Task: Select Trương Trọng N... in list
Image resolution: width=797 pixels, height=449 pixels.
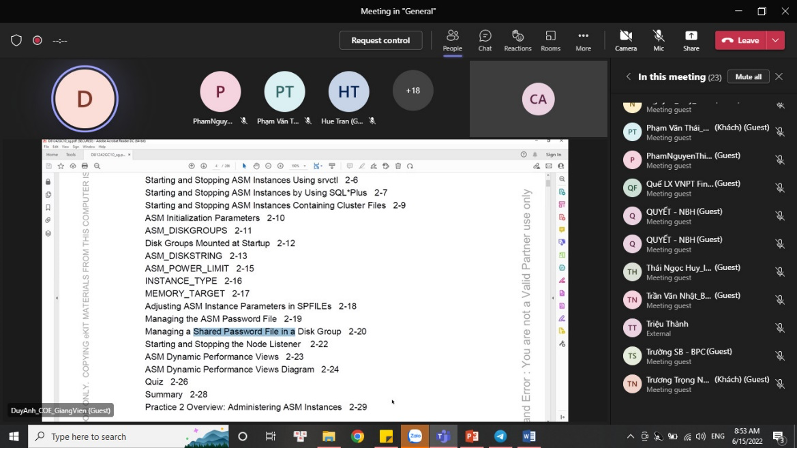Action: click(703, 383)
